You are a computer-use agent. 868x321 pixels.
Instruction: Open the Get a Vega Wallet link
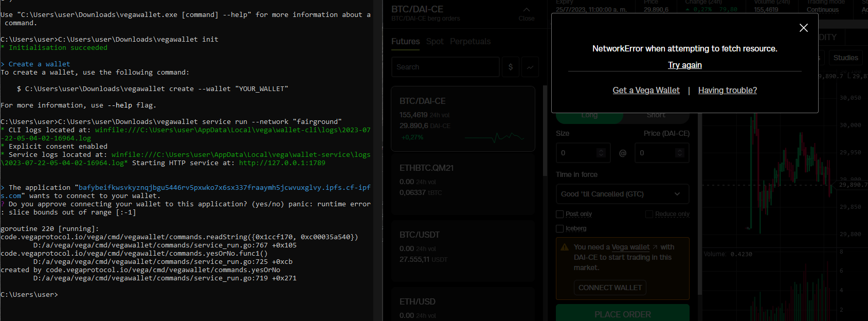click(x=646, y=90)
